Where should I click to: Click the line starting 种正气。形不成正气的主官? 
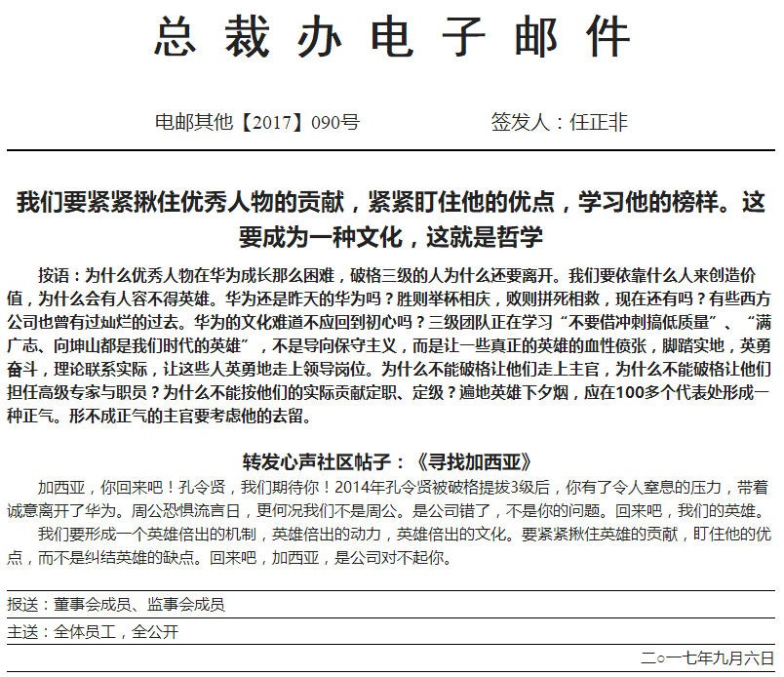coord(159,416)
